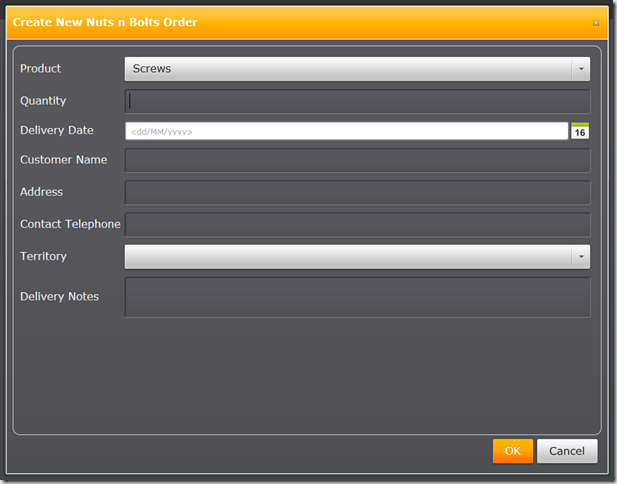Click the Delivery Date label

pos(57,130)
